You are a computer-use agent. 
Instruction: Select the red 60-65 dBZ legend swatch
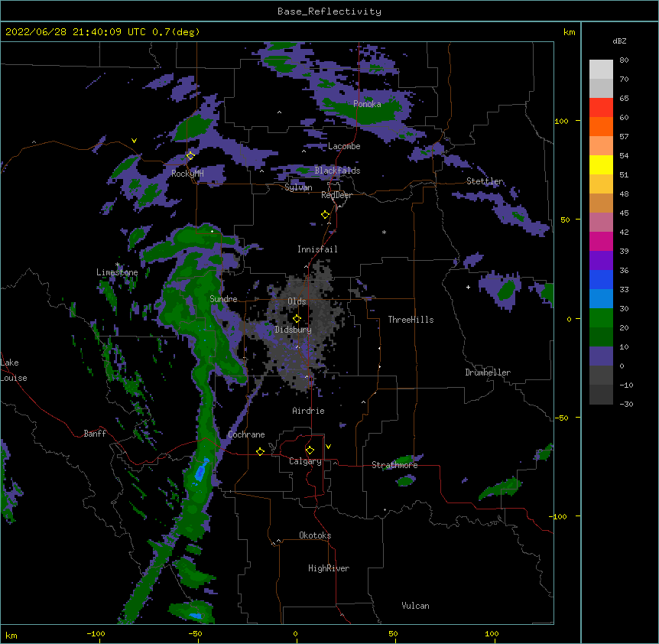click(601, 108)
